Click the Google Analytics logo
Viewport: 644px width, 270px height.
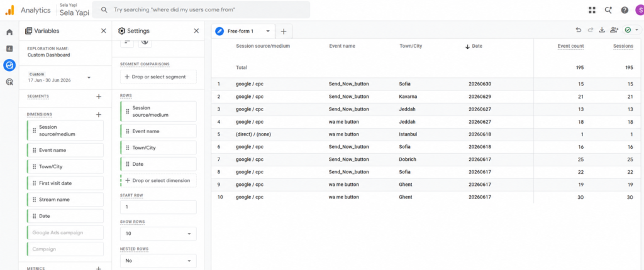click(10, 10)
